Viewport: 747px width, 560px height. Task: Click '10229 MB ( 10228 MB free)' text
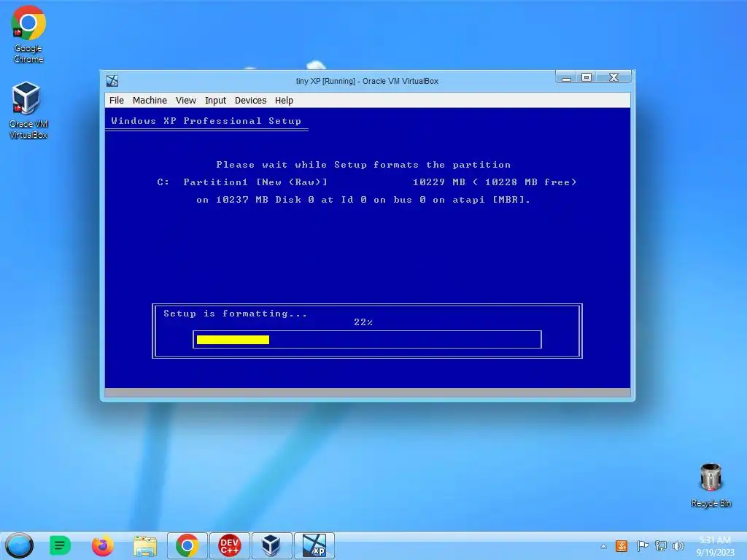click(x=495, y=182)
